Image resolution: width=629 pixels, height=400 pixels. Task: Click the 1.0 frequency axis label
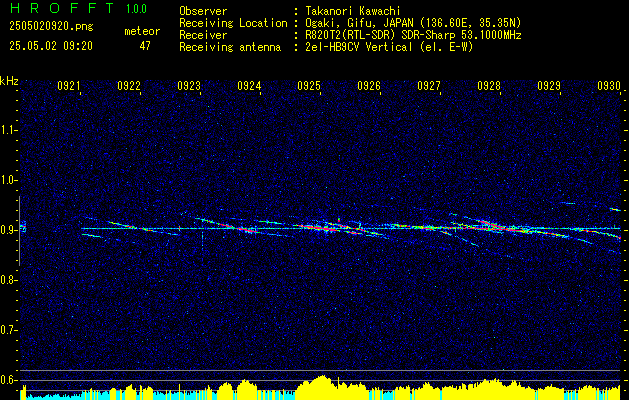tap(9, 180)
